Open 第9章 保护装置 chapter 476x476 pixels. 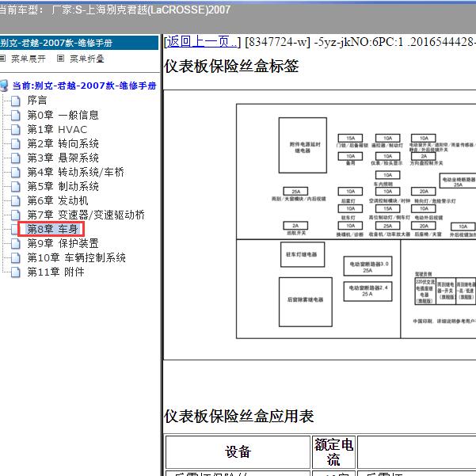point(63,243)
